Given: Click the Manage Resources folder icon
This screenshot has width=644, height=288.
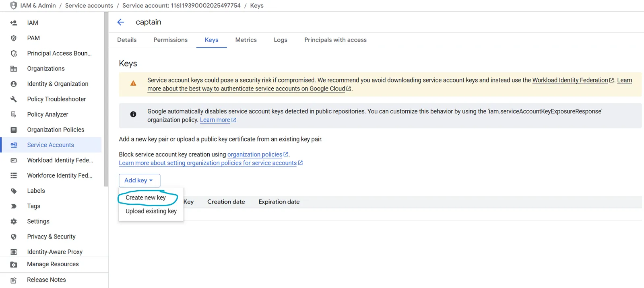Looking at the screenshot, I should tap(14, 265).
